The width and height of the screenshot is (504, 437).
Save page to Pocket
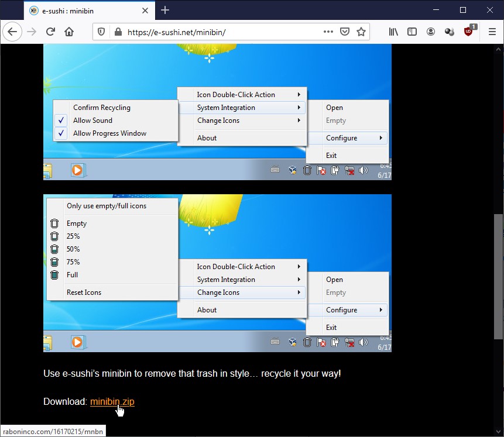[x=345, y=32]
